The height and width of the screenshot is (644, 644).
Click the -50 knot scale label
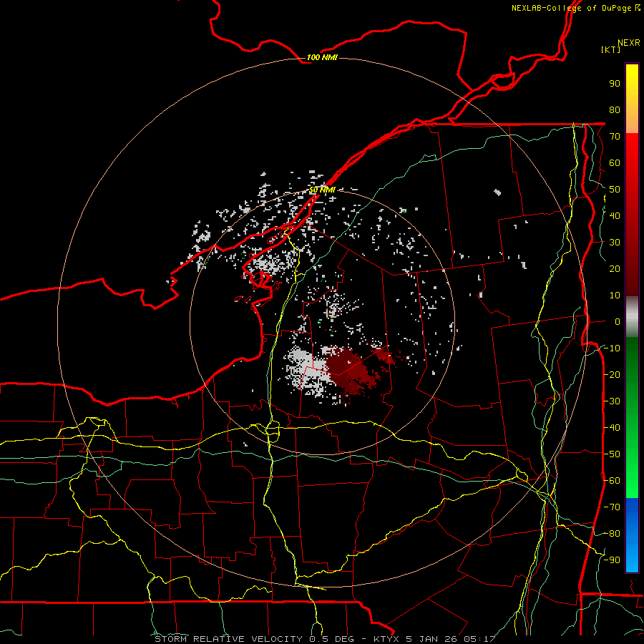612,454
